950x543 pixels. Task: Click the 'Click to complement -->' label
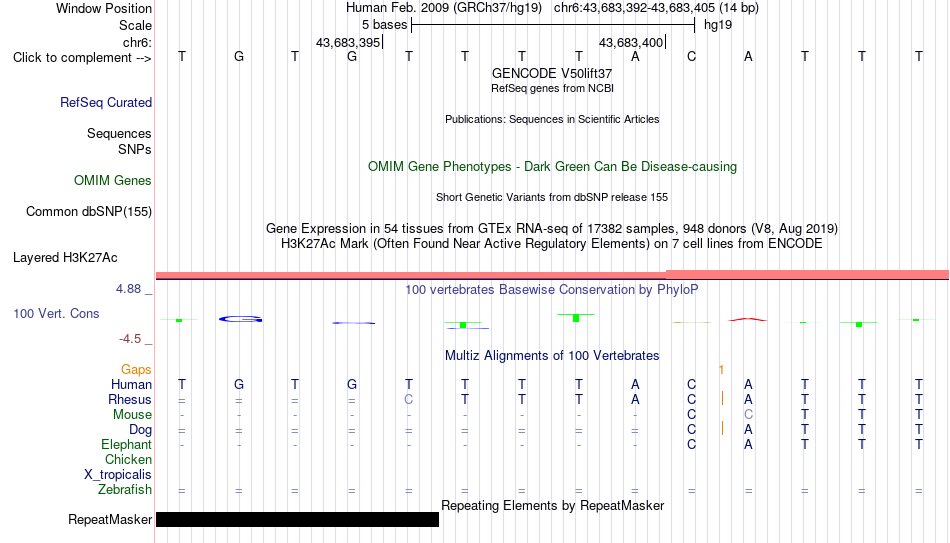(x=82, y=58)
